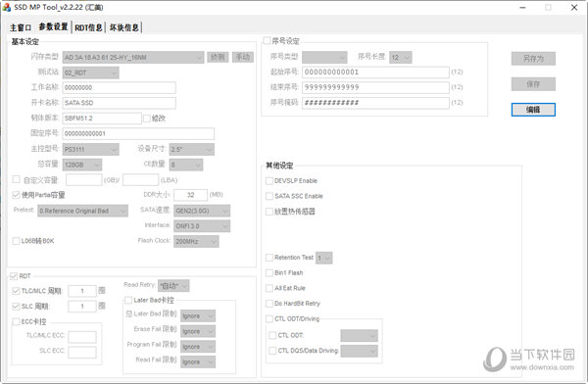
Task: Click the 侦测 button next to flash type
Action: coord(218,57)
